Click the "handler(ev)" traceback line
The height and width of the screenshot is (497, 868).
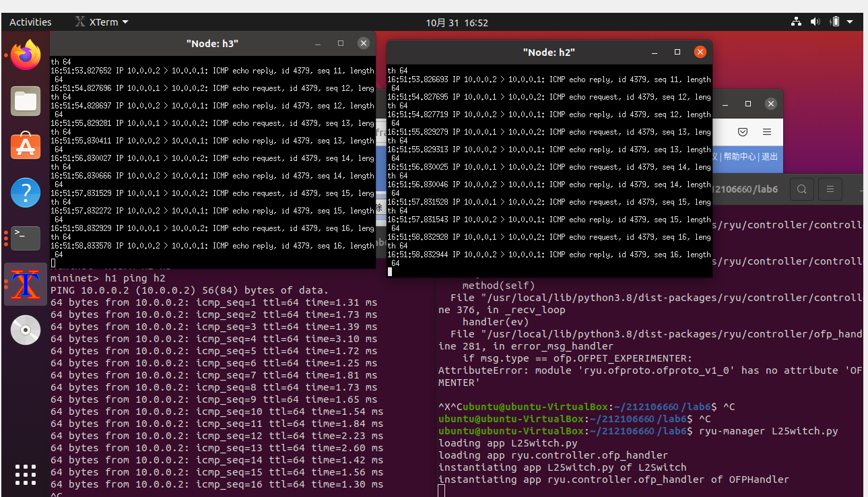[496, 321]
